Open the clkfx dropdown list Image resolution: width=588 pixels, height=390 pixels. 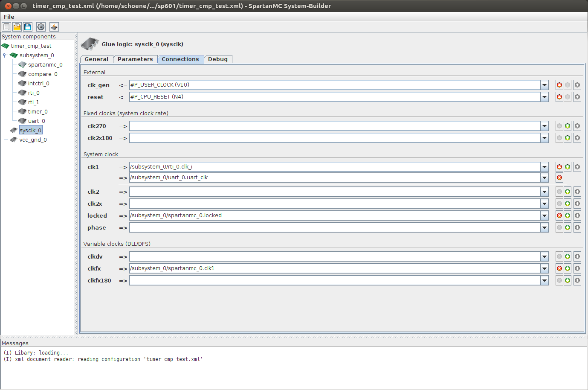tap(545, 268)
